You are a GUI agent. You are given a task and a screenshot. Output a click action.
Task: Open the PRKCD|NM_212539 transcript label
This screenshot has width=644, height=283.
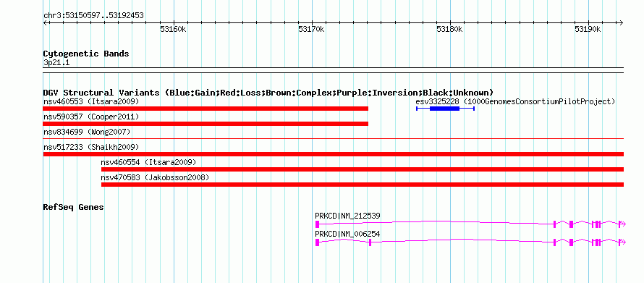tap(347, 216)
